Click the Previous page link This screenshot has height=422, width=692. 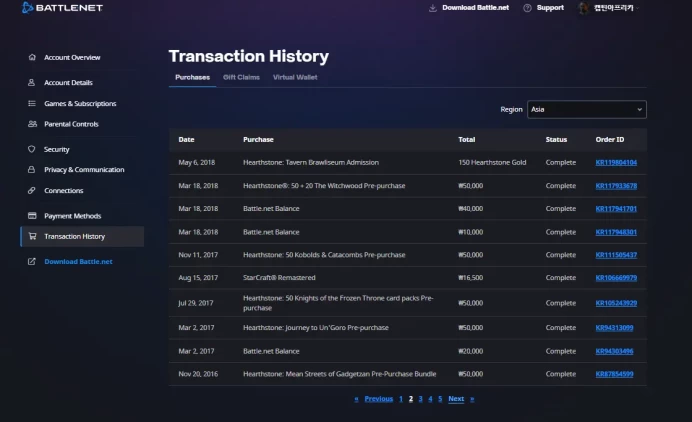tap(379, 399)
